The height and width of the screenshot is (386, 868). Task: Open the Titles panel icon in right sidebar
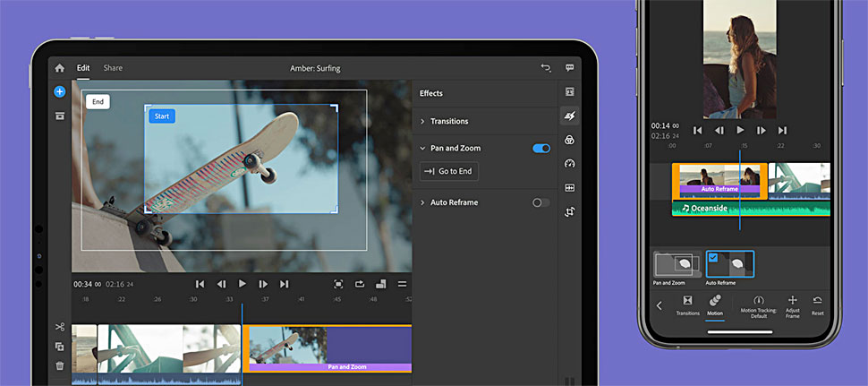[x=569, y=92]
